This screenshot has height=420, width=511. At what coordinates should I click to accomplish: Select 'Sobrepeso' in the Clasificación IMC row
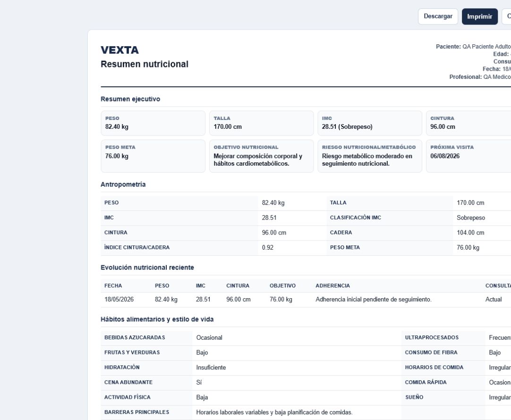[470, 218]
